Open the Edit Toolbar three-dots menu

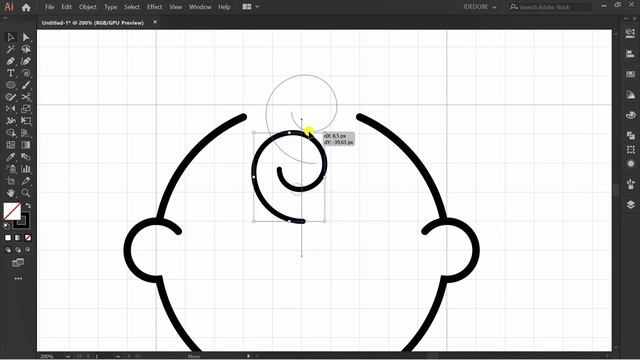pos(18,279)
